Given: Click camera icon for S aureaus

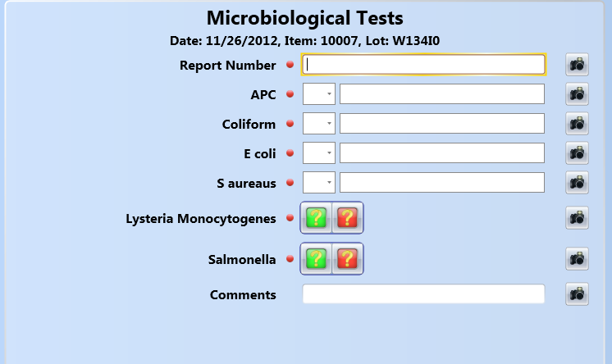Looking at the screenshot, I should click(577, 183).
